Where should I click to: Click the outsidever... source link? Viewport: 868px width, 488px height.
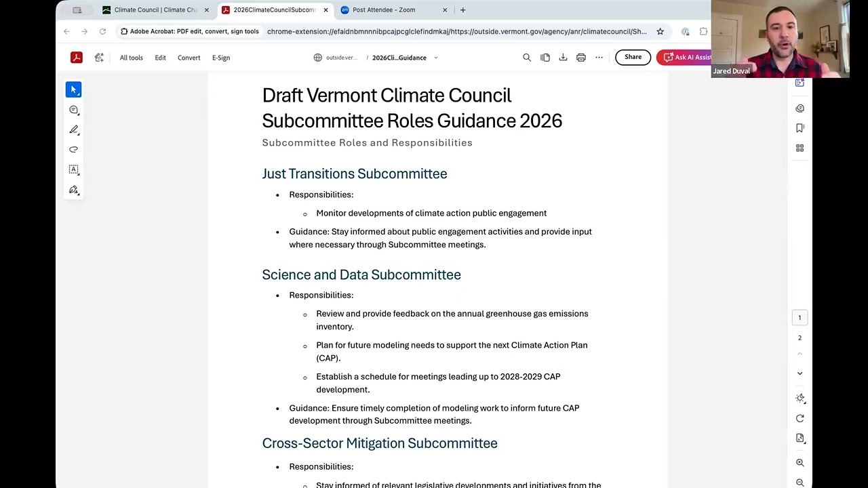[x=341, y=58]
